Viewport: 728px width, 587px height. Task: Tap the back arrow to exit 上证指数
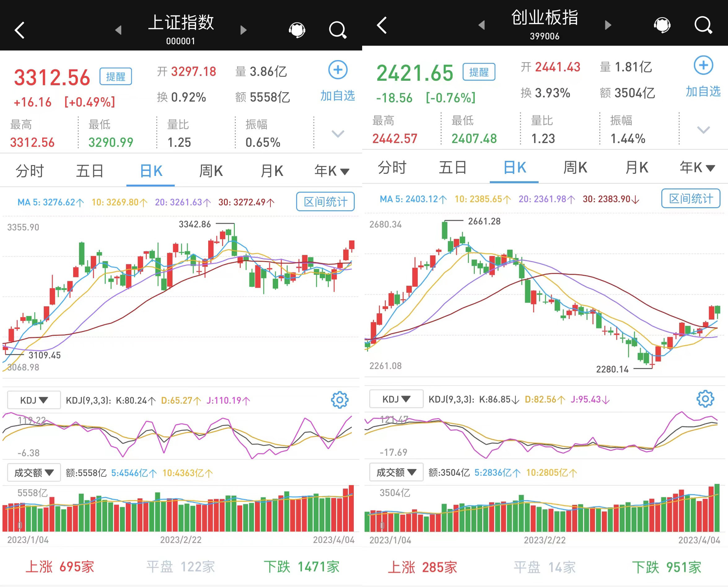coord(19,30)
